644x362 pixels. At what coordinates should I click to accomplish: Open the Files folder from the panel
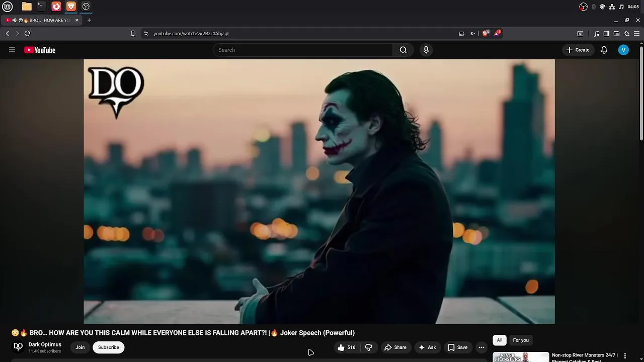(27, 7)
